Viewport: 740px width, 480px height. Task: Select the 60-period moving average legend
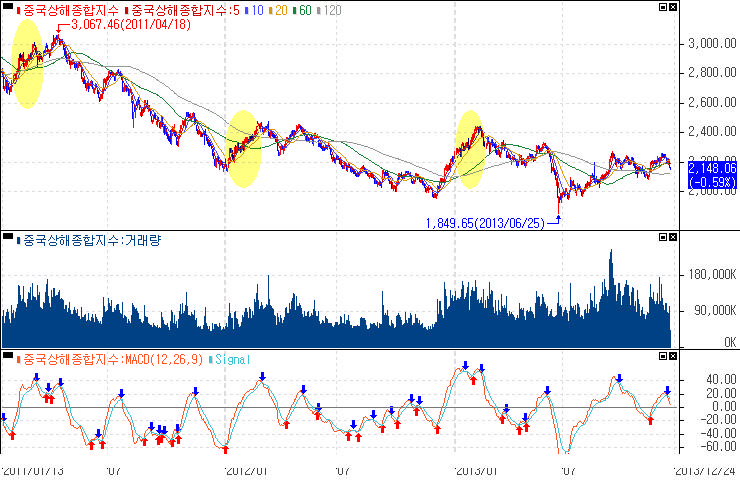[x=300, y=9]
